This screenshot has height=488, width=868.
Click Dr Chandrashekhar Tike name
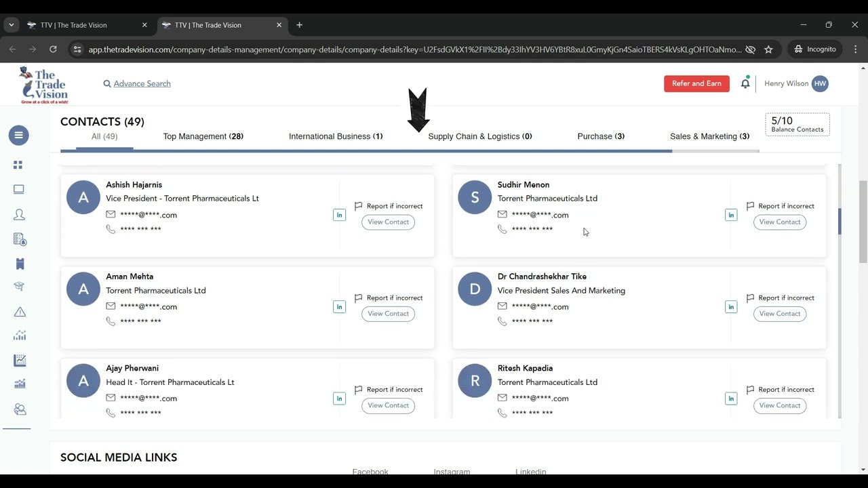(x=542, y=277)
